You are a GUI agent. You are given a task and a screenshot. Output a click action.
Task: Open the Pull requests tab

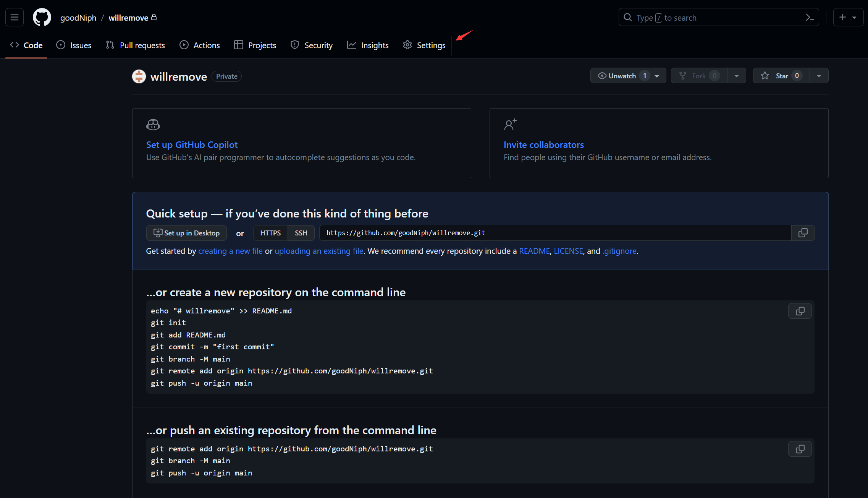tap(136, 45)
